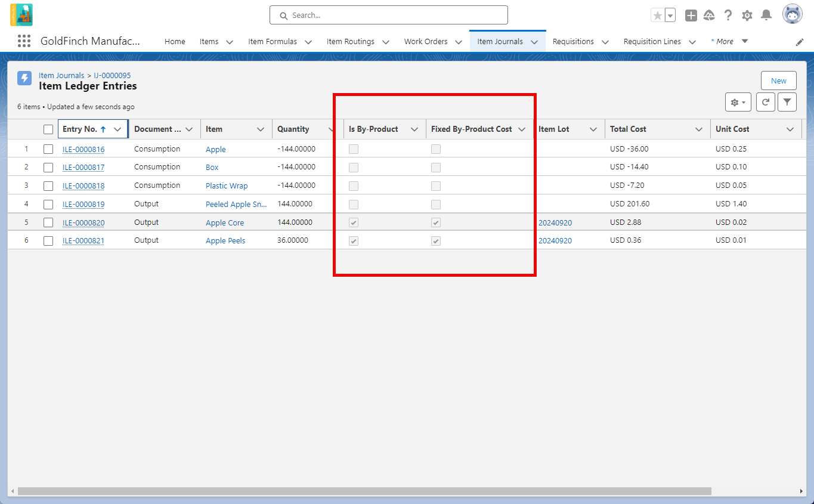Open the Salesforce Help question mark icon
The image size is (814, 504).
pos(728,16)
